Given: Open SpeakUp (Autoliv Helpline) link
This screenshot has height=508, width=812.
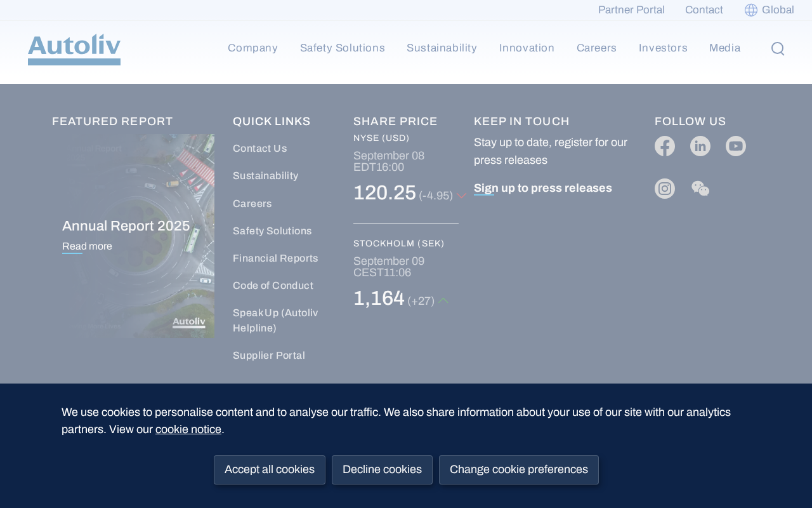Looking at the screenshot, I should point(275,321).
